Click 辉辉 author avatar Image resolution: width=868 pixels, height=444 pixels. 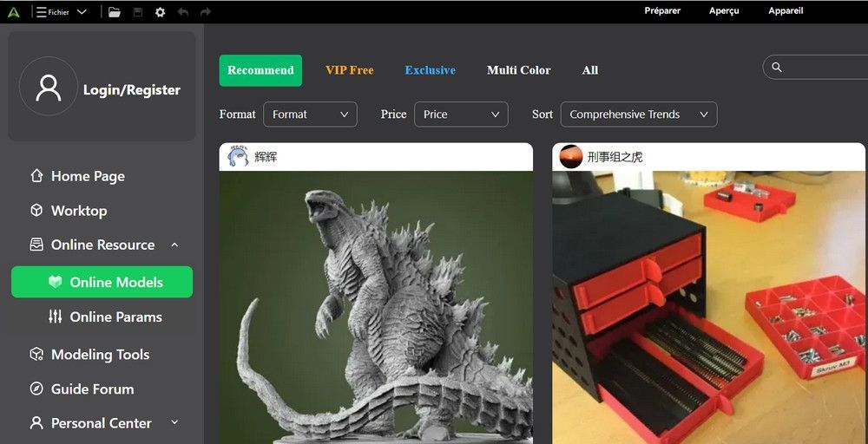tap(238, 157)
